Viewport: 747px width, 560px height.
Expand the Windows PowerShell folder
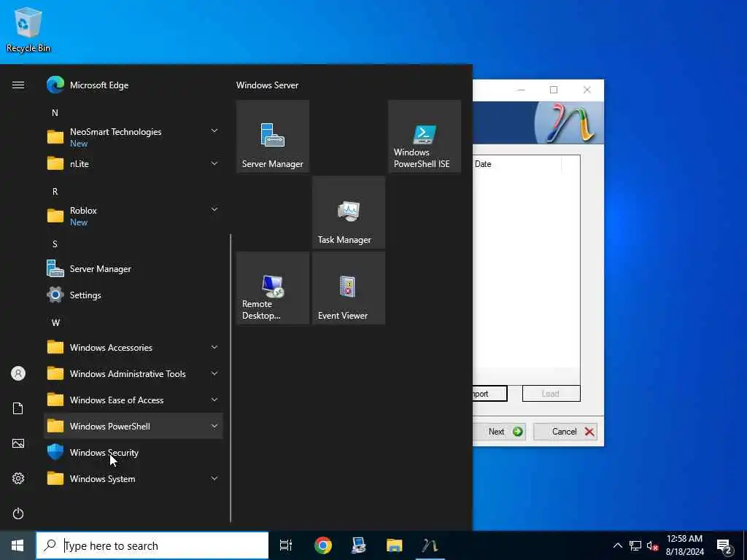tap(133, 426)
